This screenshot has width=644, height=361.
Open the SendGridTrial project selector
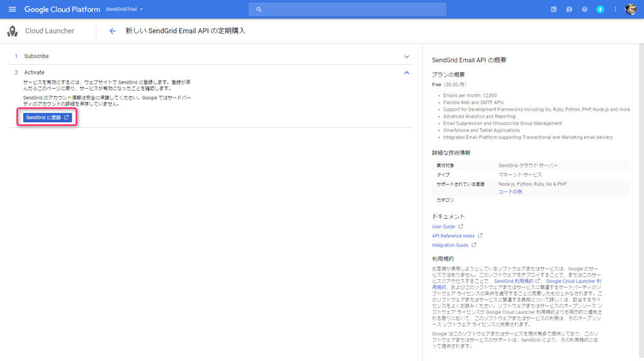[x=125, y=9]
